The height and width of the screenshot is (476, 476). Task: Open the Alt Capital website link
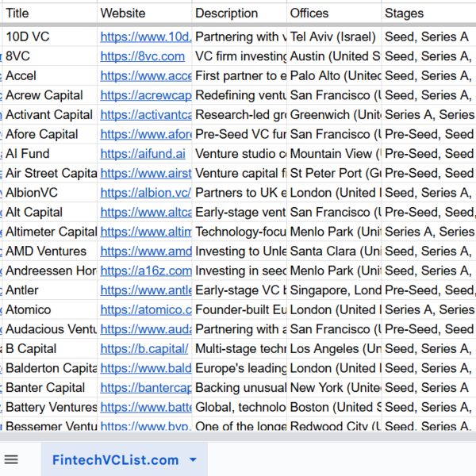(146, 212)
